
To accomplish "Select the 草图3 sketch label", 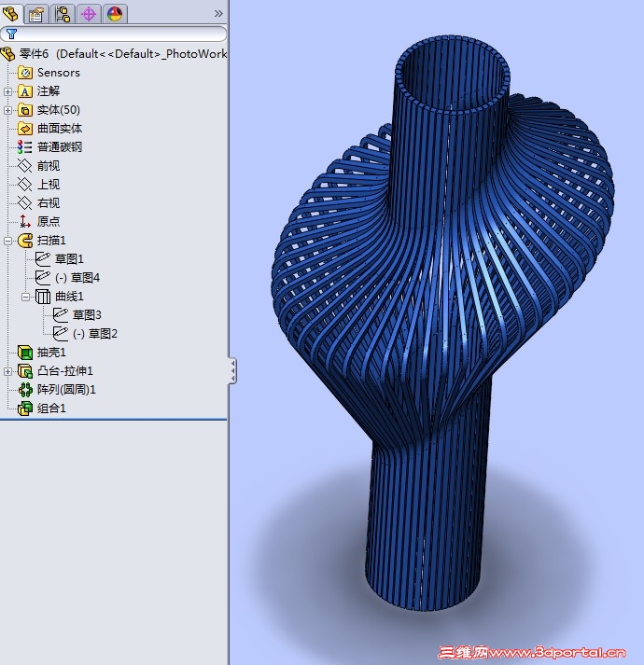I will (x=87, y=315).
